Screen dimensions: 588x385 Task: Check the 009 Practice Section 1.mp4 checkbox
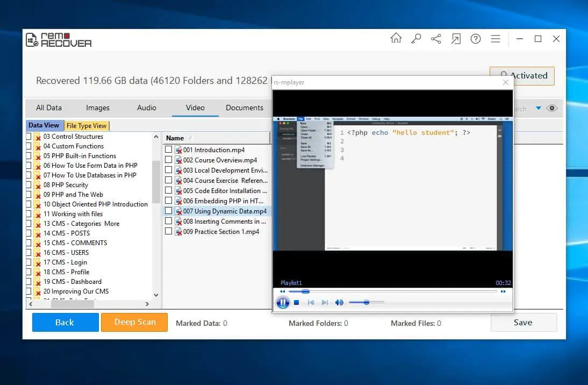tap(169, 231)
